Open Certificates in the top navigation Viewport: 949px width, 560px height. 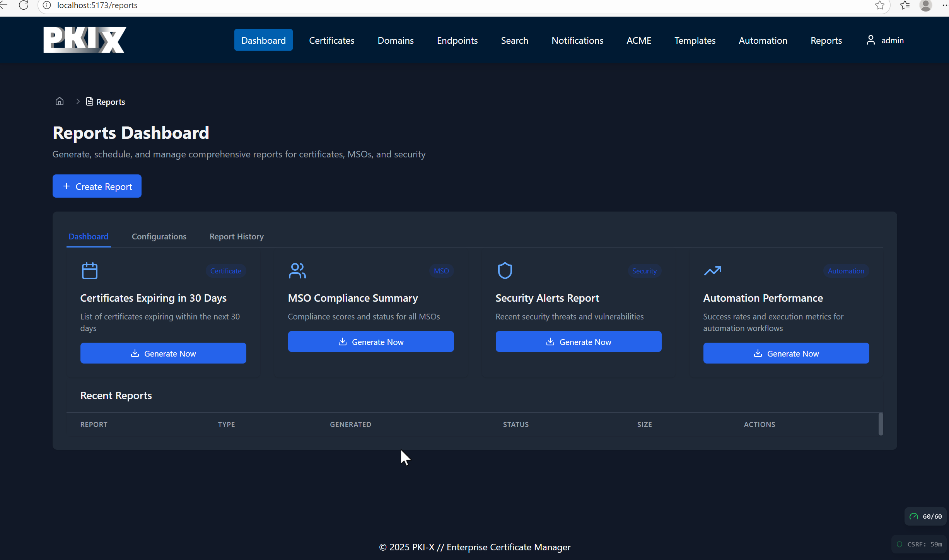point(331,40)
